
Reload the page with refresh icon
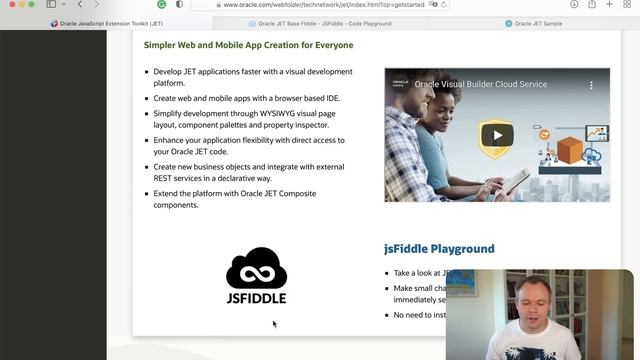[x=444, y=5]
